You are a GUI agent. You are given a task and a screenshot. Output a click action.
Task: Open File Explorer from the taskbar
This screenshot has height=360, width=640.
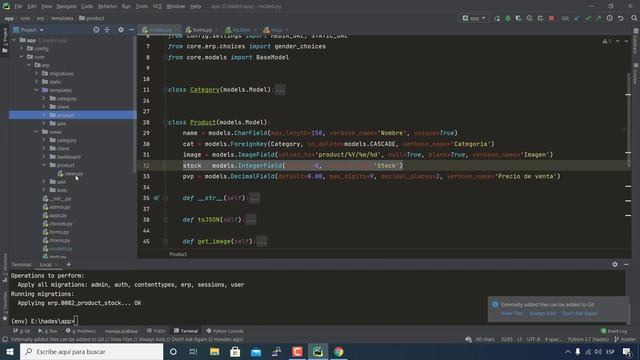point(214,351)
